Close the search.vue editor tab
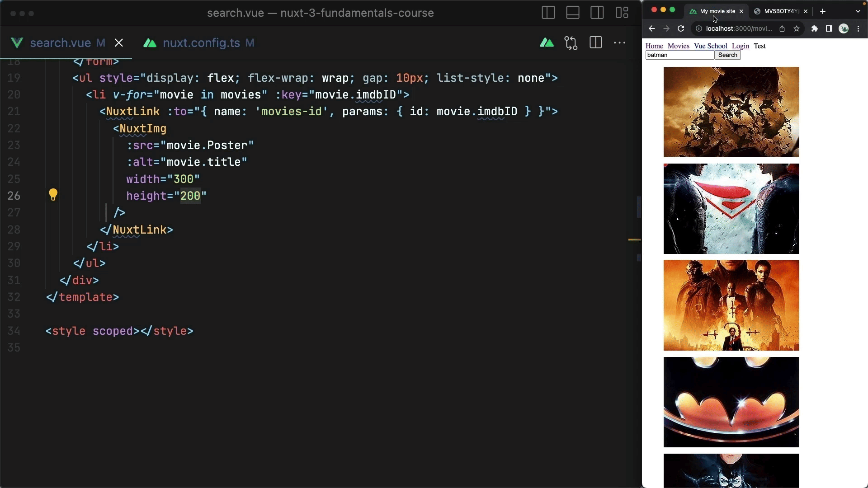Image resolution: width=868 pixels, height=488 pixels. (x=119, y=43)
